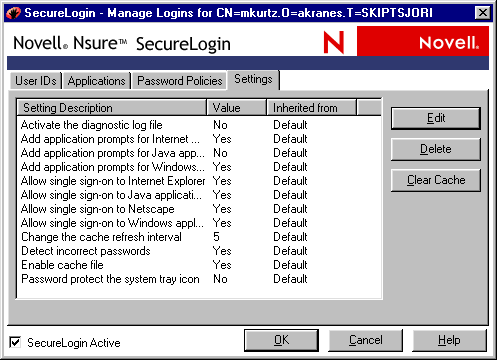Select the Settings tab
This screenshot has height=360, width=497.
[x=253, y=79]
